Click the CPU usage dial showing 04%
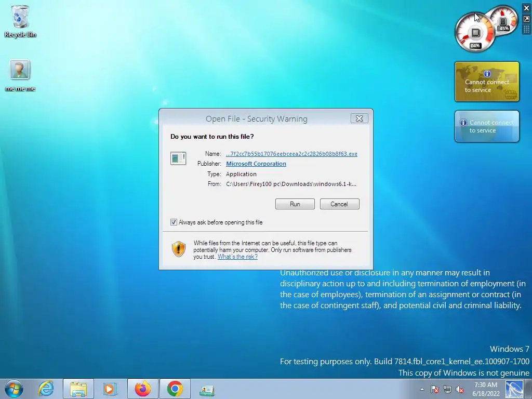 [x=475, y=33]
